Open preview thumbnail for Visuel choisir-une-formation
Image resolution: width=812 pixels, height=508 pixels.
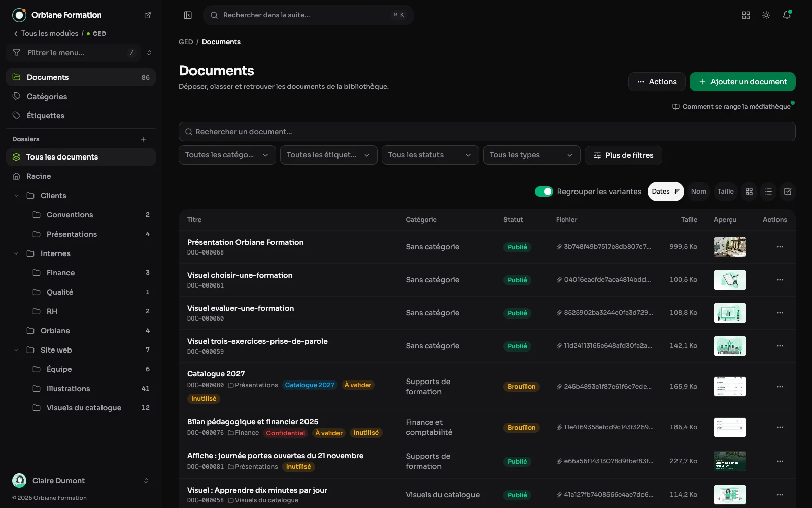(730, 280)
